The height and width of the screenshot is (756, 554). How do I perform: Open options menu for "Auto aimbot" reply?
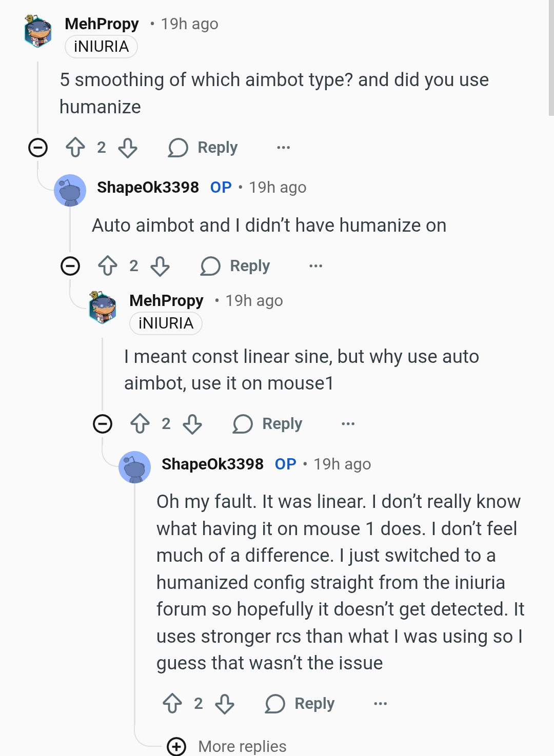315,266
